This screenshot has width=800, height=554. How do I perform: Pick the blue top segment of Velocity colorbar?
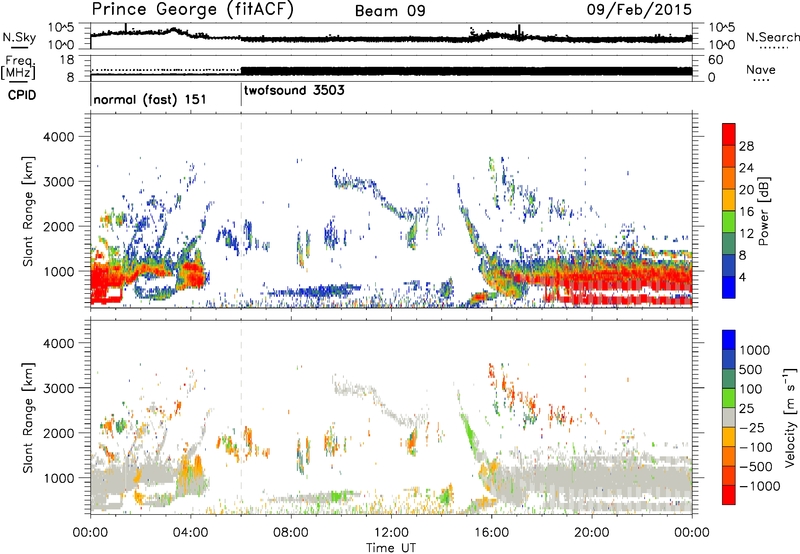(x=729, y=340)
